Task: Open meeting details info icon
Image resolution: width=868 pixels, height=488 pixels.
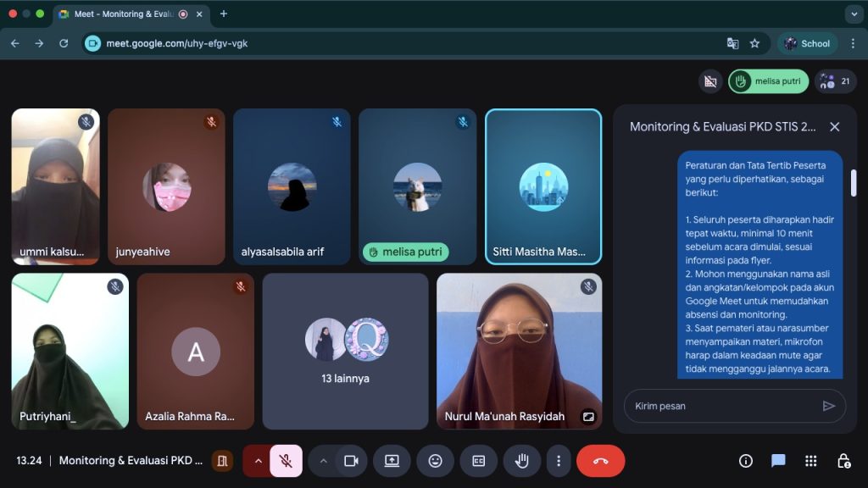Action: coord(746,461)
